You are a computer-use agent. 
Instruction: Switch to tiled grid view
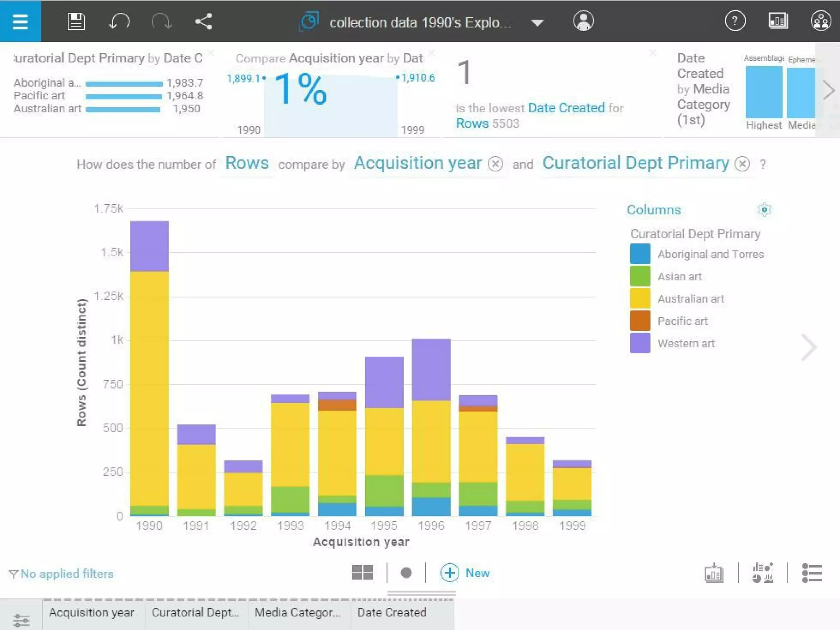pyautogui.click(x=362, y=573)
